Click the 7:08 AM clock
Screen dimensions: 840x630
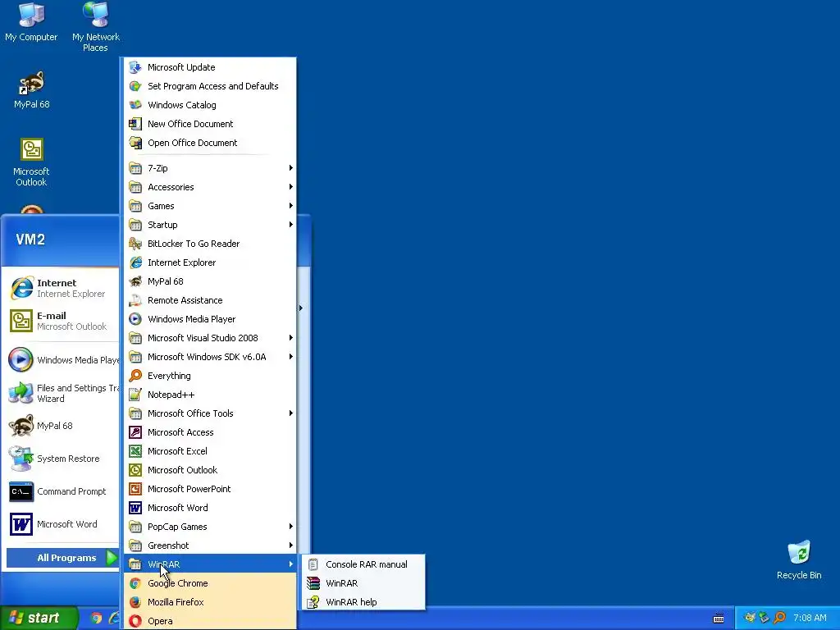(x=810, y=619)
